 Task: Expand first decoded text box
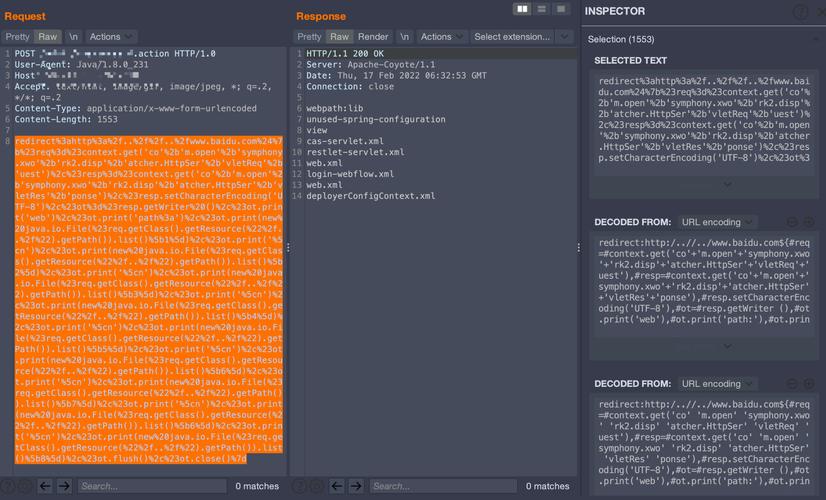pos(727,346)
